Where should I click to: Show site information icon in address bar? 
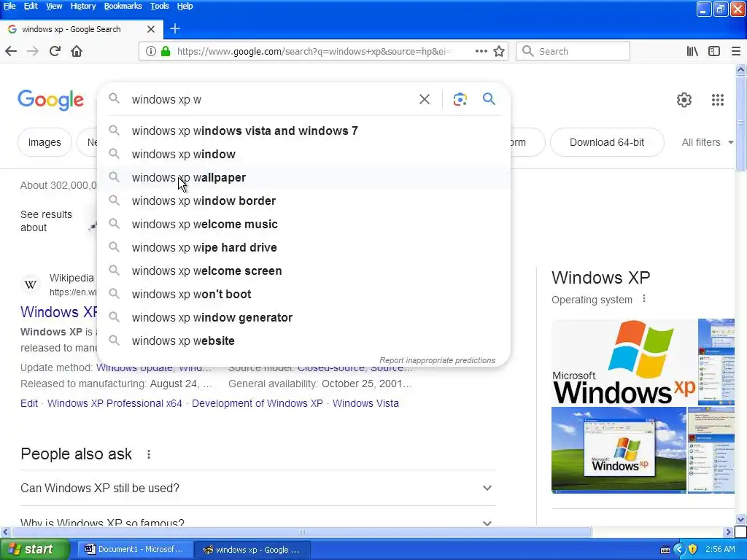tap(150, 51)
